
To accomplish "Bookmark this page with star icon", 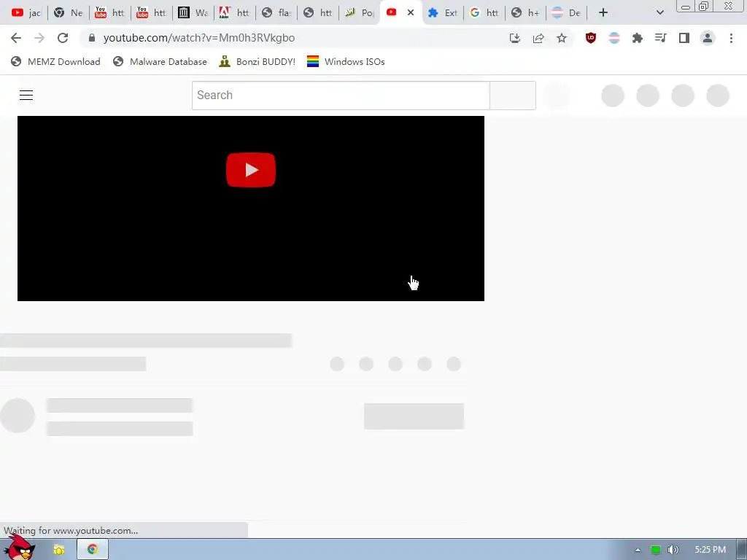I will (x=562, y=38).
